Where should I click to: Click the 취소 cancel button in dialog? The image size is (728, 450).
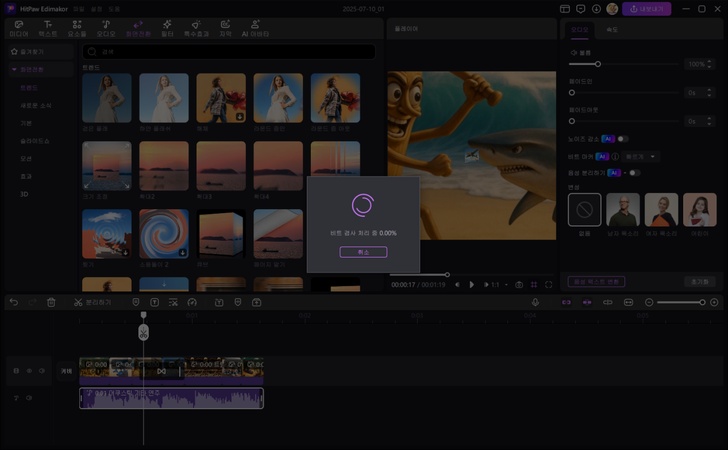(363, 252)
